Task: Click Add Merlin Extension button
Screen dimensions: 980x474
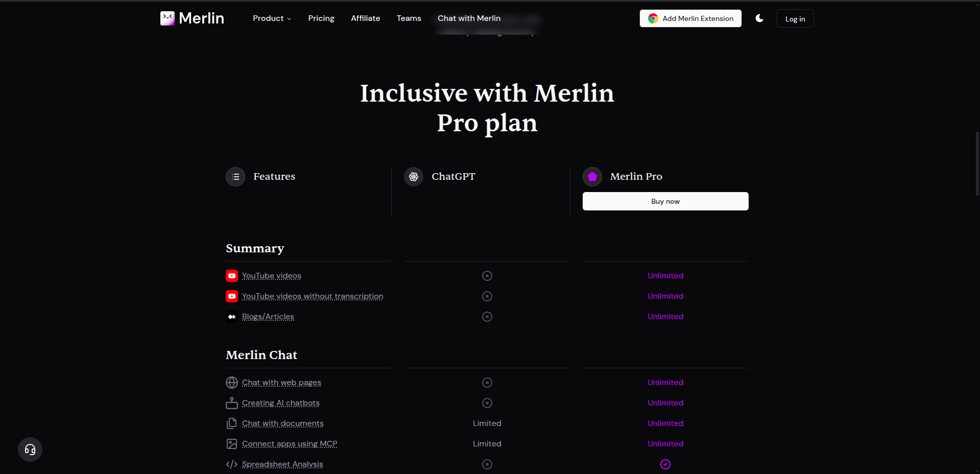Action: 690,18
